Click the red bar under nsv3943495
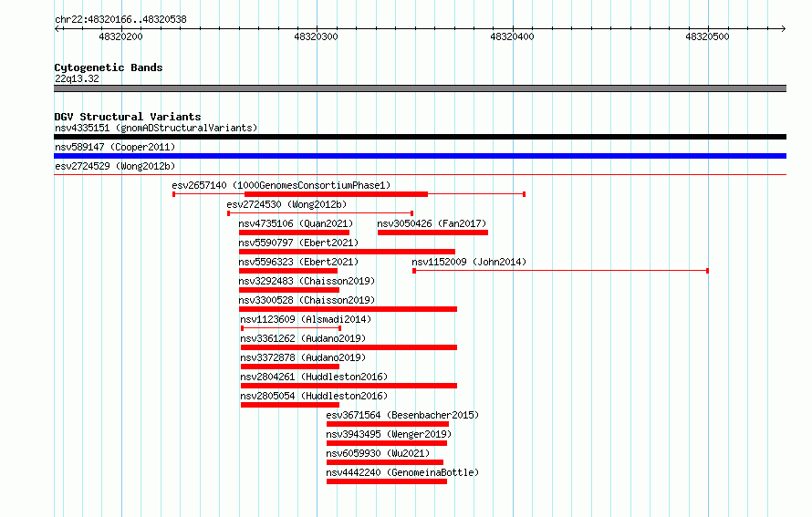Viewport: 812px width, 517px height. [387, 443]
